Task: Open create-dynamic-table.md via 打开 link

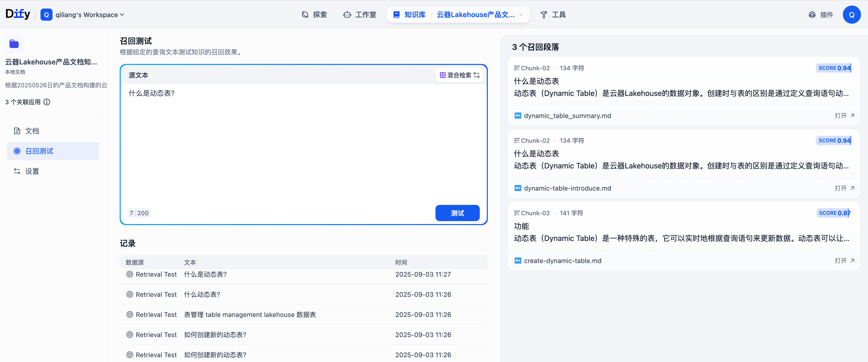Action: coord(844,261)
